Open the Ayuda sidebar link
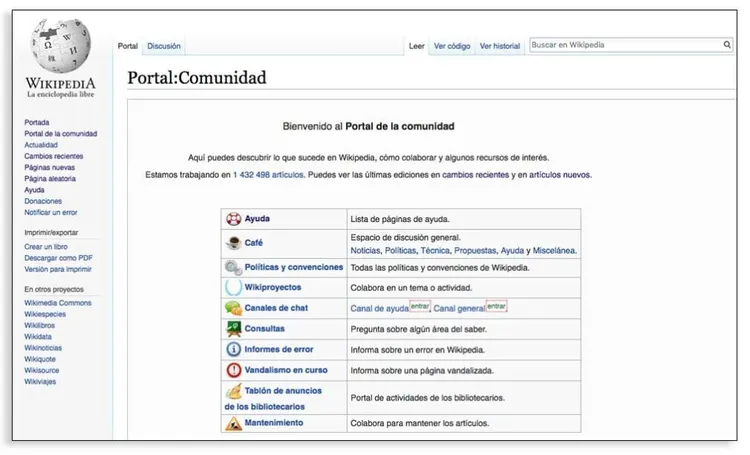Screen dimensions: 750x455 click(x=34, y=190)
